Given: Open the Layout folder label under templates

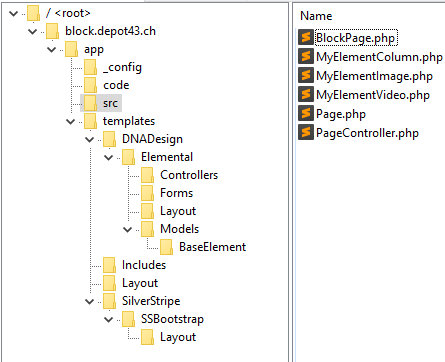Looking at the screenshot, I should click(140, 283).
